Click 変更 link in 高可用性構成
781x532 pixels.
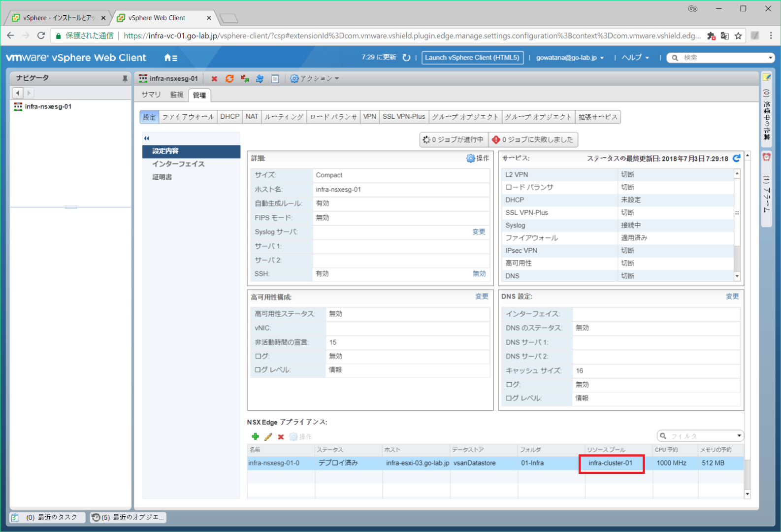click(x=482, y=297)
